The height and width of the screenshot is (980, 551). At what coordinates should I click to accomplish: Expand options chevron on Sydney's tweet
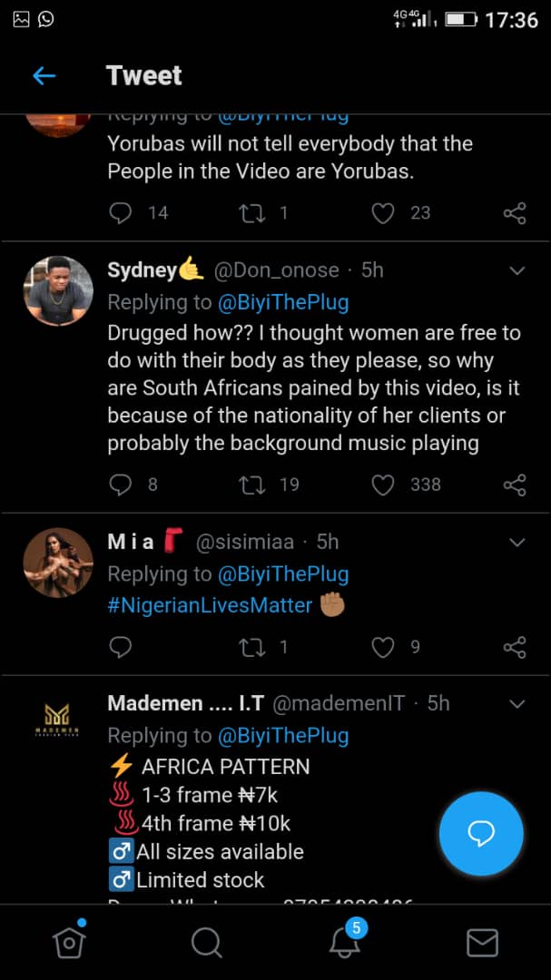point(517,270)
